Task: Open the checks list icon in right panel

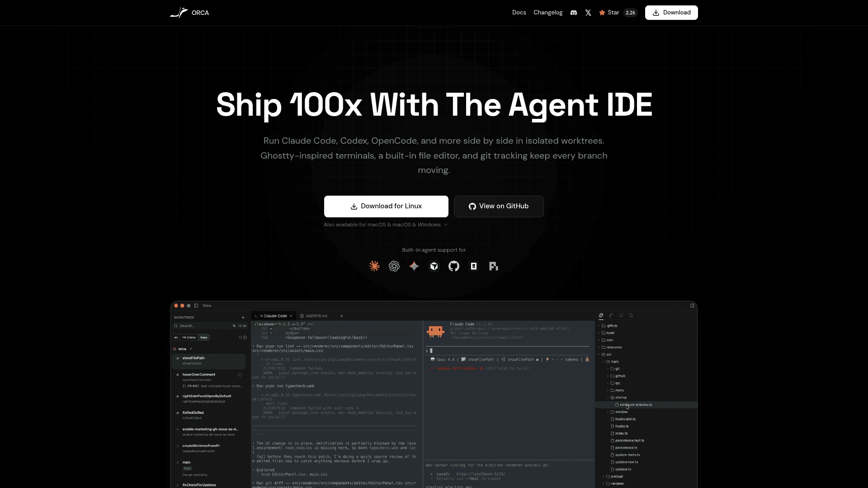Action: pos(621,315)
